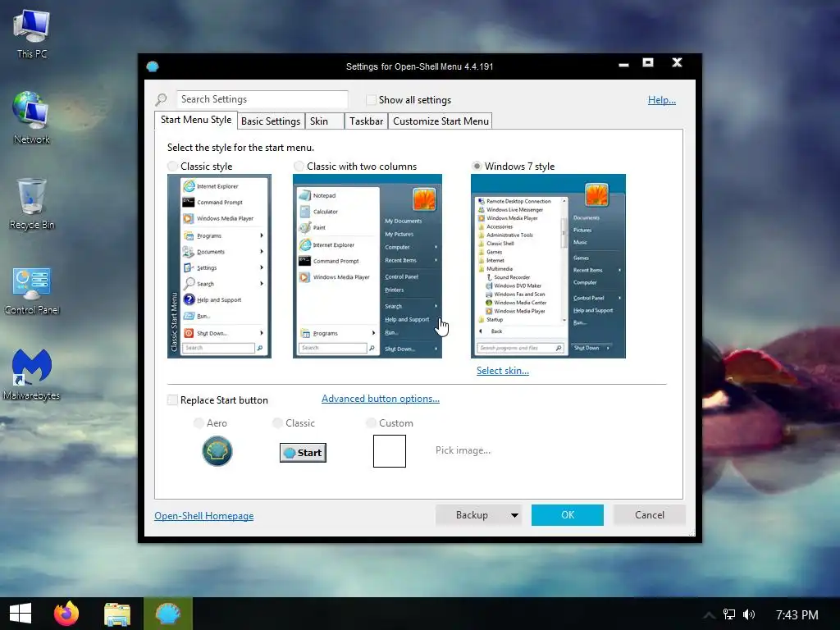Click the Cancel button

(650, 515)
